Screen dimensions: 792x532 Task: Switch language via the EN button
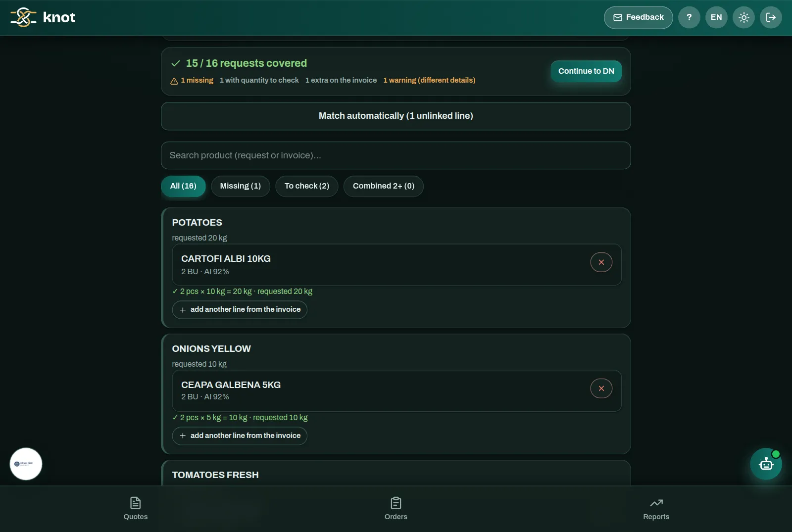(x=716, y=17)
